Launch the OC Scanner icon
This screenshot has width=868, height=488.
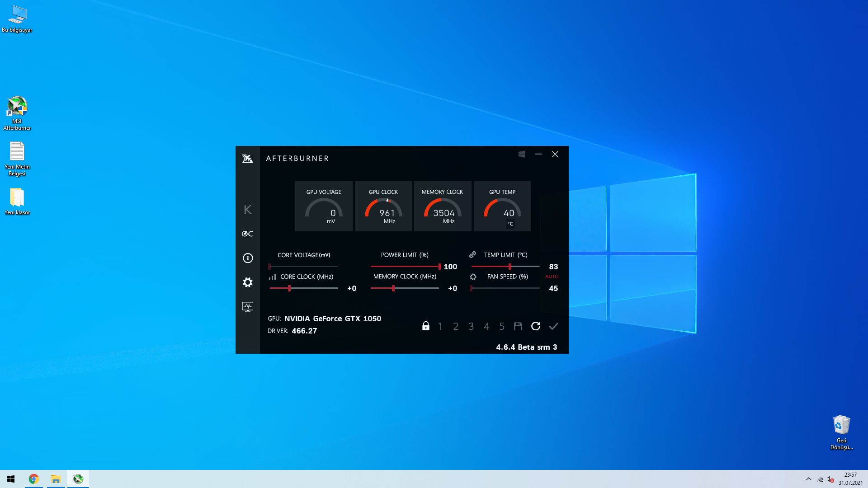click(247, 234)
